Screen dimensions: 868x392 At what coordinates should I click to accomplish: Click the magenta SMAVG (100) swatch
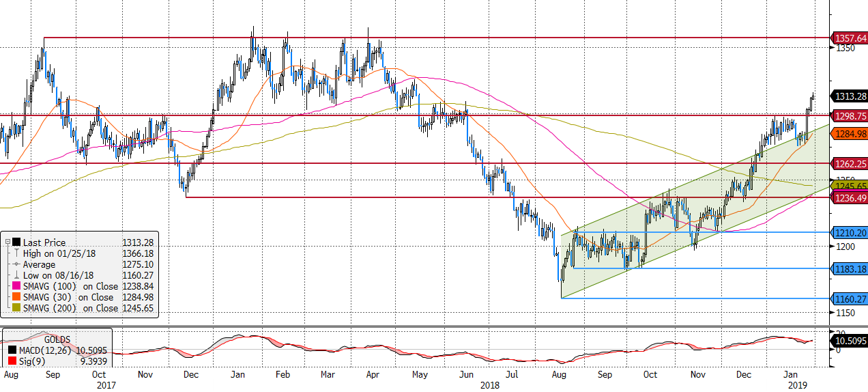(16, 286)
